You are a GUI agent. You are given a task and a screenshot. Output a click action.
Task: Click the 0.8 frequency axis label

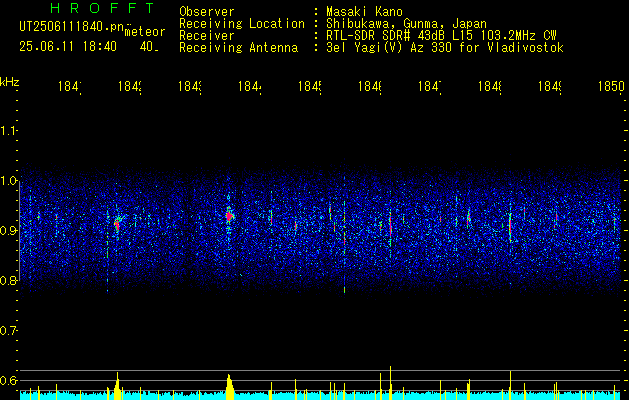(x=8, y=280)
